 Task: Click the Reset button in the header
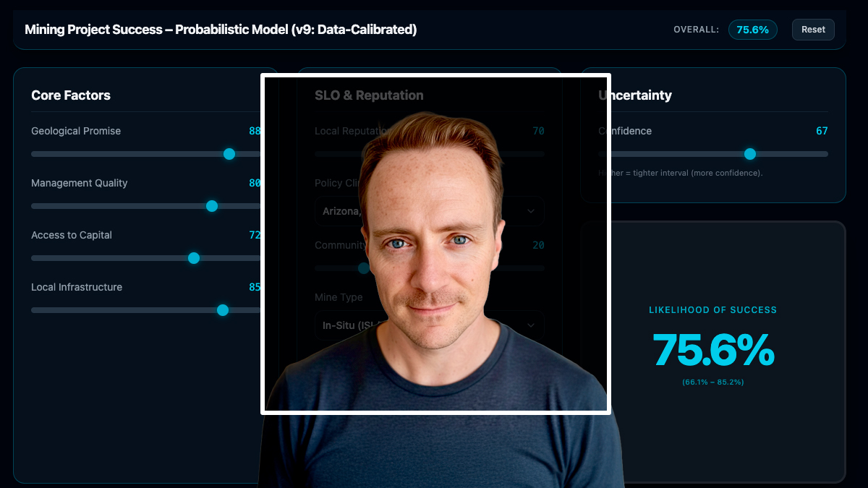pos(813,30)
